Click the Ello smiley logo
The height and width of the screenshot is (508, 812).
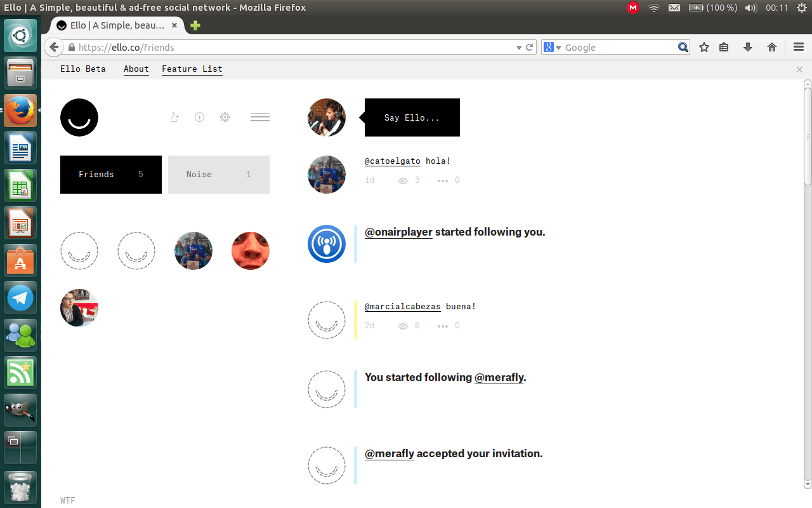[79, 117]
